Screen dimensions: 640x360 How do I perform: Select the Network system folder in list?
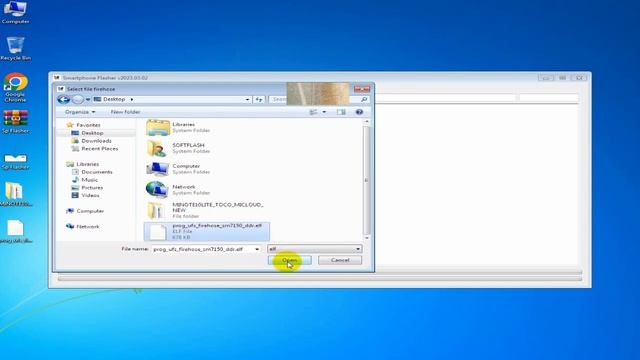tap(207, 190)
